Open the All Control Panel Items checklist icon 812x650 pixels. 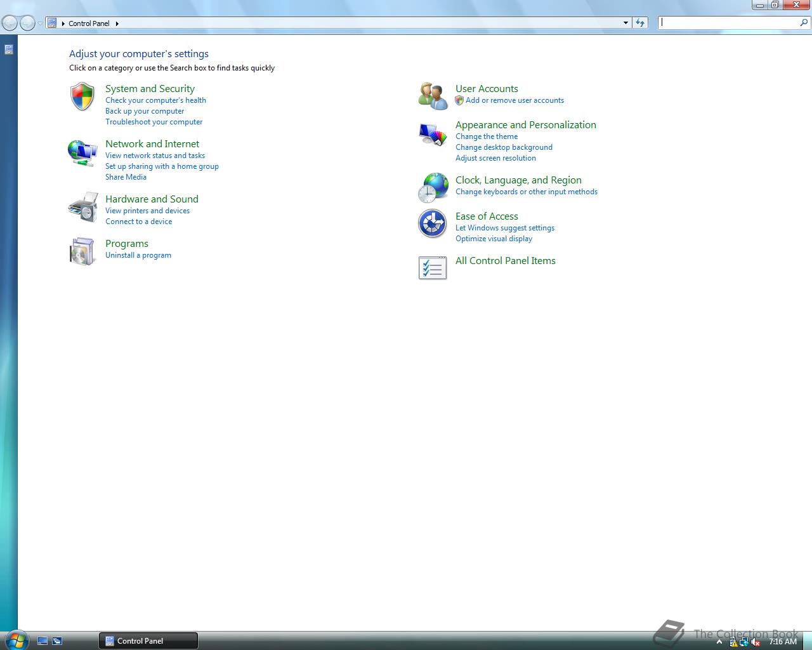tap(433, 268)
